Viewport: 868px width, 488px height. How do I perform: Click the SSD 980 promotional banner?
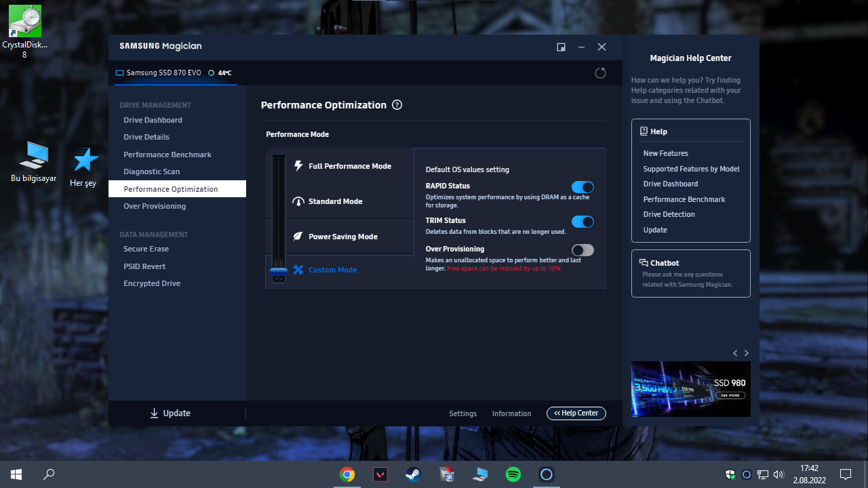pos(690,388)
